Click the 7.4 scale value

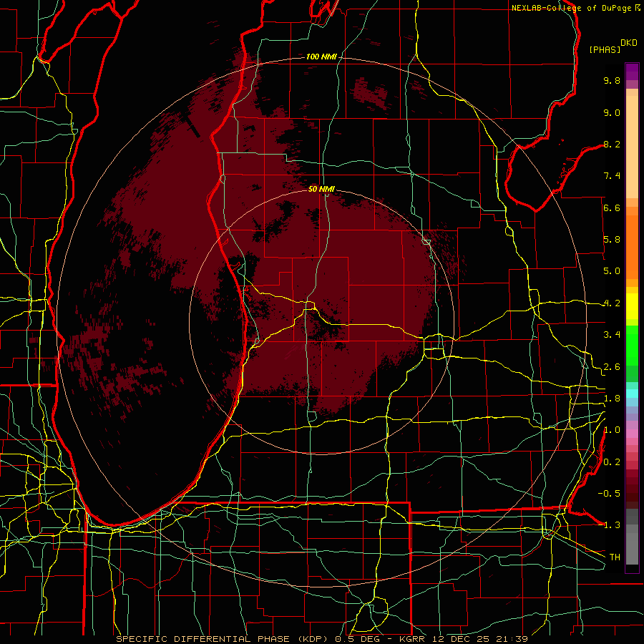[x=612, y=176]
